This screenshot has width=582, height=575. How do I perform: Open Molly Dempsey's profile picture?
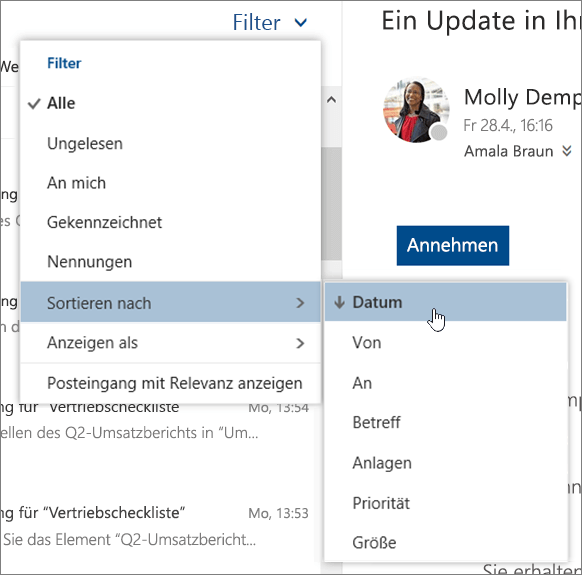click(416, 110)
